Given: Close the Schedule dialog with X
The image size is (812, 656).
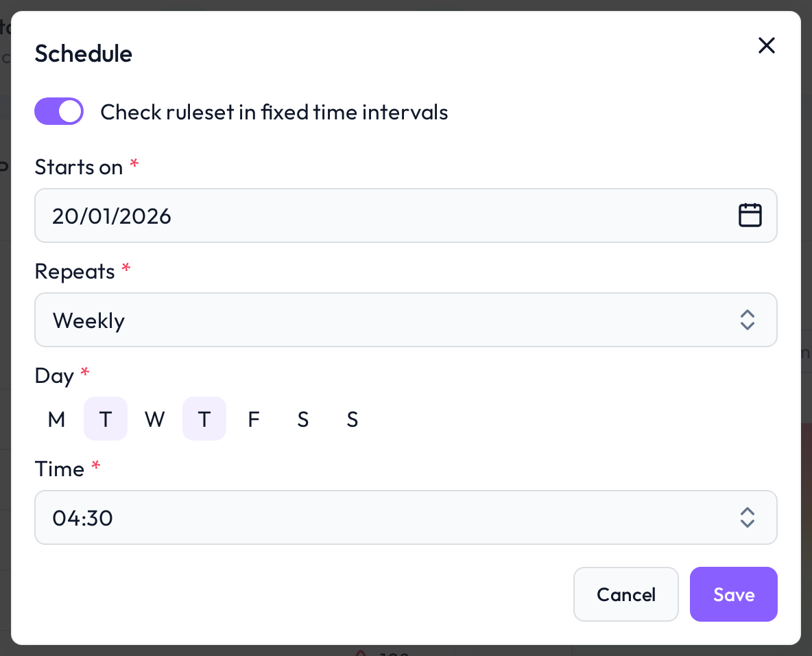Looking at the screenshot, I should pos(767,45).
